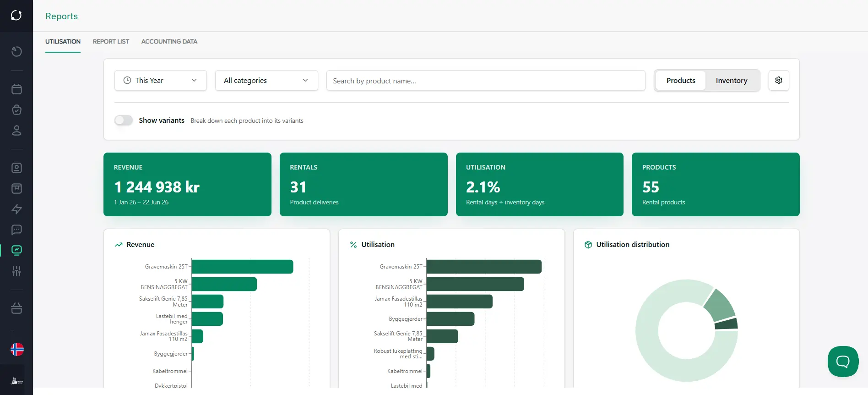Open the chat messages icon in sidebar
868x395 pixels.
pyautogui.click(x=16, y=230)
